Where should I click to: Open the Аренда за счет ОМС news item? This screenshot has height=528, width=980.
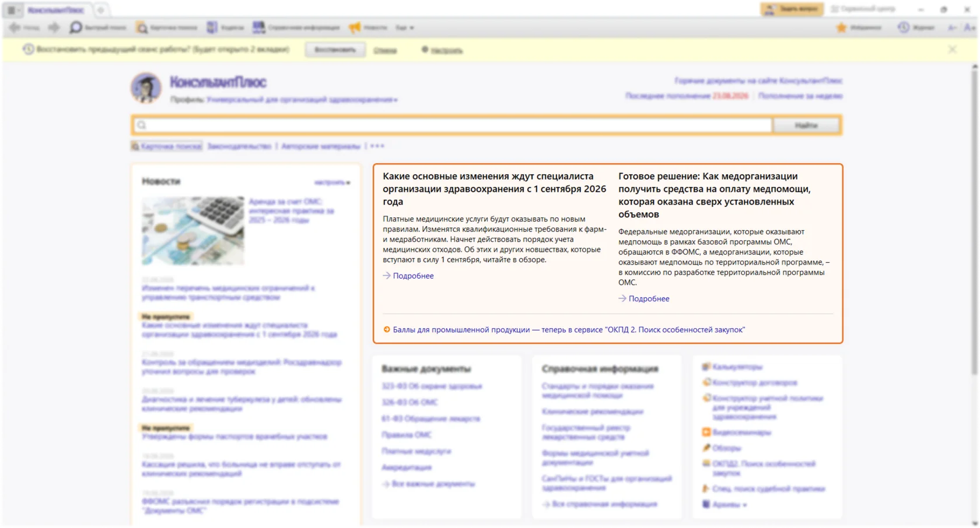coord(292,211)
